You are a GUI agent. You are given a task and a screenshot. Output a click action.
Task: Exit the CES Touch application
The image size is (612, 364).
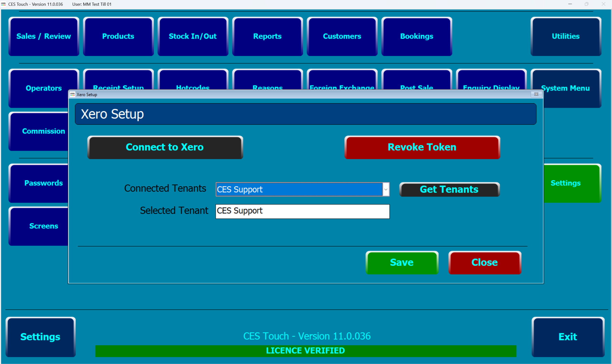(568, 337)
